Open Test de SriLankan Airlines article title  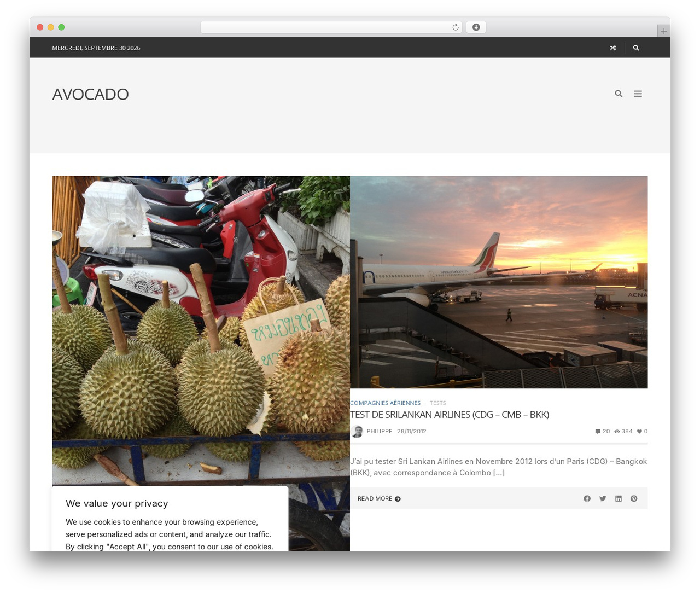450,415
